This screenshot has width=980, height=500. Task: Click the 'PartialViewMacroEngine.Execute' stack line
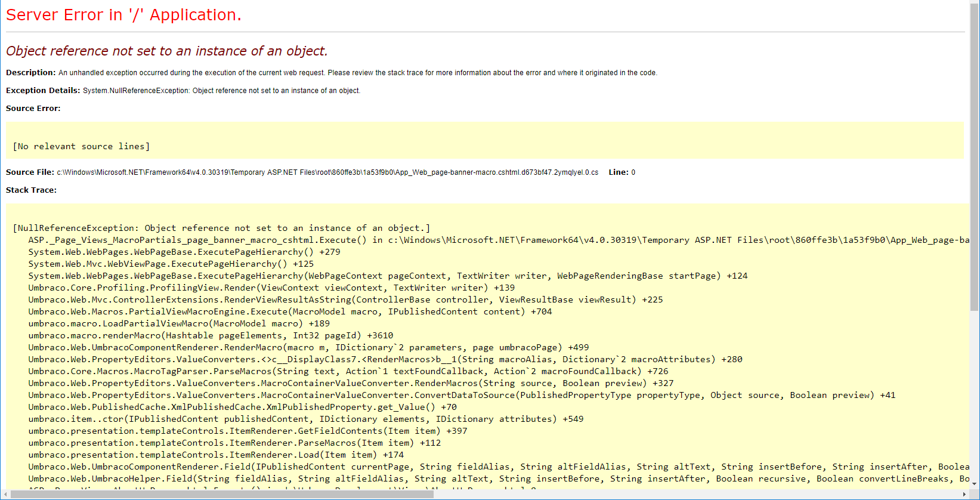pos(290,311)
